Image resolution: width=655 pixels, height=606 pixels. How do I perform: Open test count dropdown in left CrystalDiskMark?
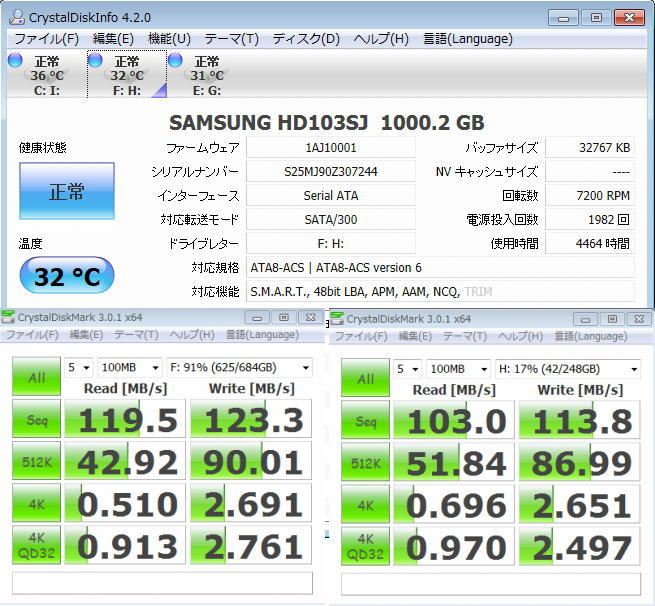click(79, 368)
